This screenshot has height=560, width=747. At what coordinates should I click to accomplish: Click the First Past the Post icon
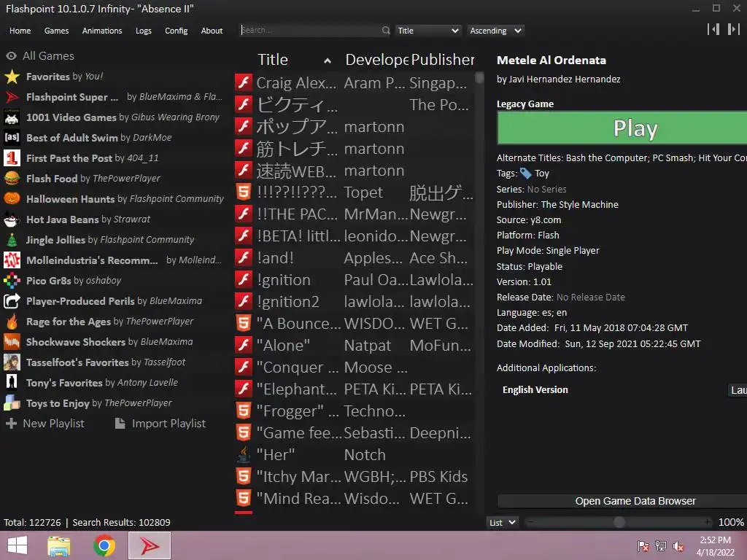12,158
